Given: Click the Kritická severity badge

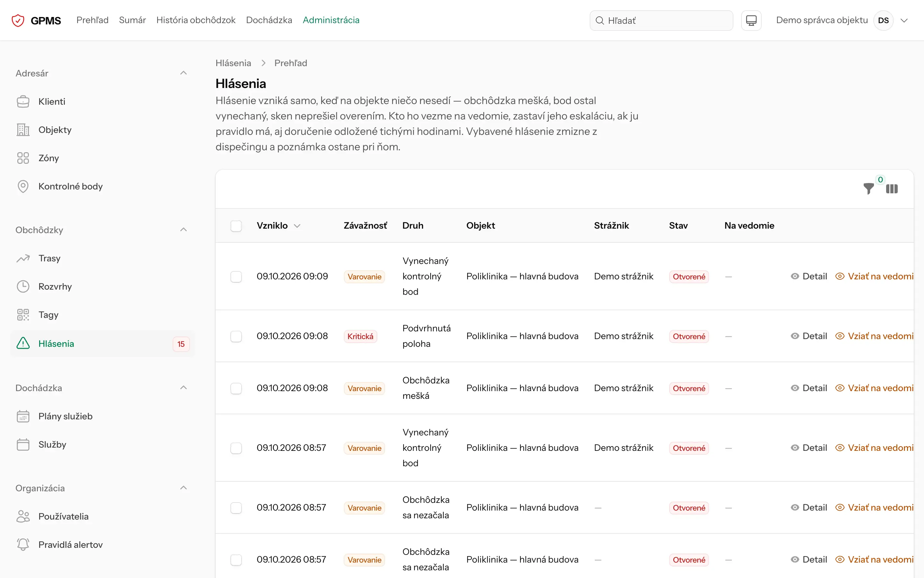Looking at the screenshot, I should click(x=360, y=337).
